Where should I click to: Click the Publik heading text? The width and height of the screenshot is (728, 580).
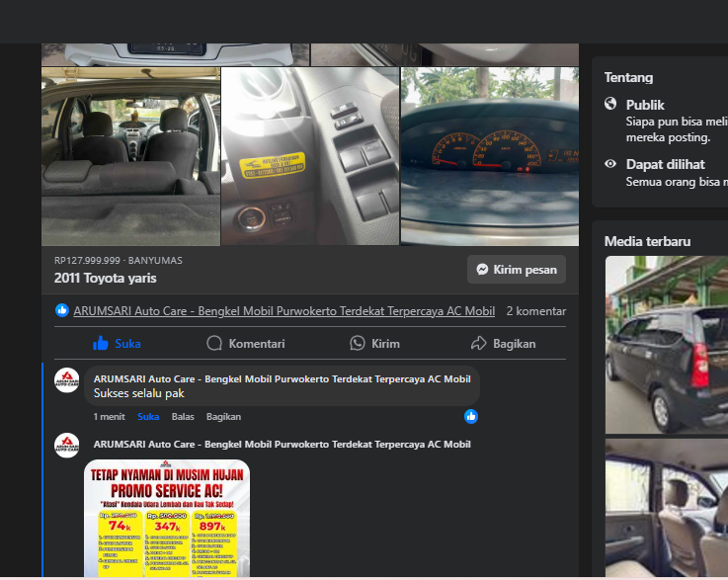645,105
